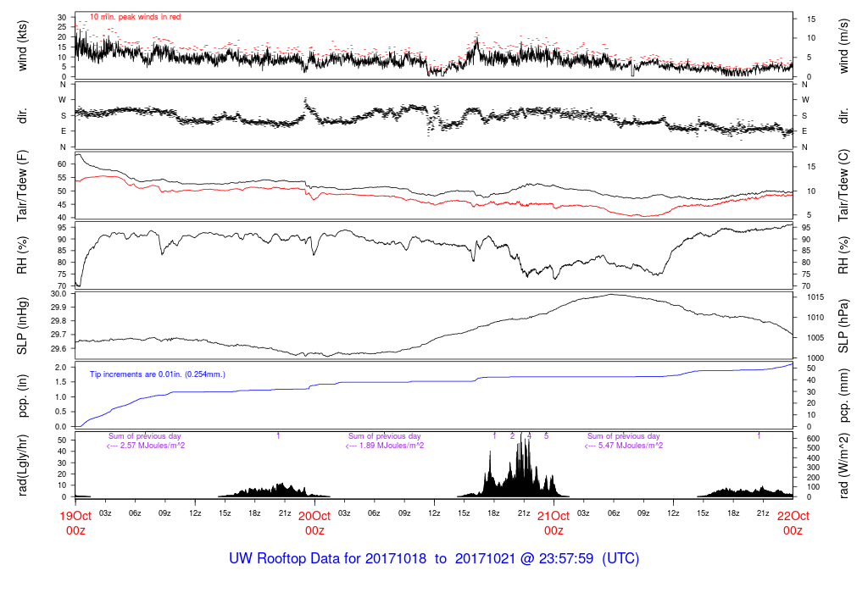Click the '18z' tick between 20Oct and 21Oct
Viewport: 868px width, 593px height.
pos(494,513)
